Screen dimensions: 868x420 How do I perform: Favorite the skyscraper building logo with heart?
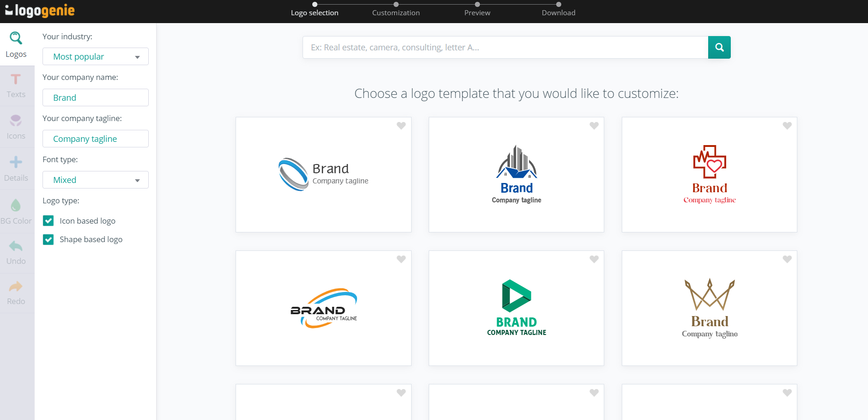(594, 126)
